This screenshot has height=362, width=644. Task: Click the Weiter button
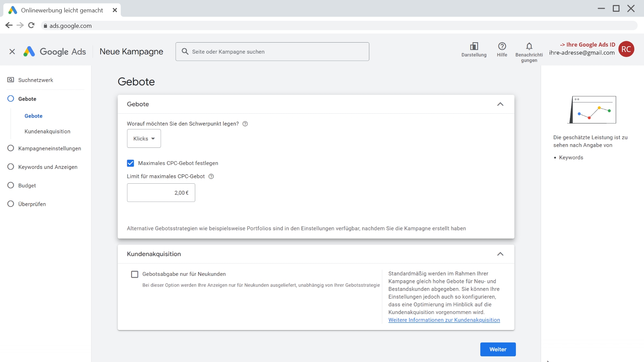[498, 349]
